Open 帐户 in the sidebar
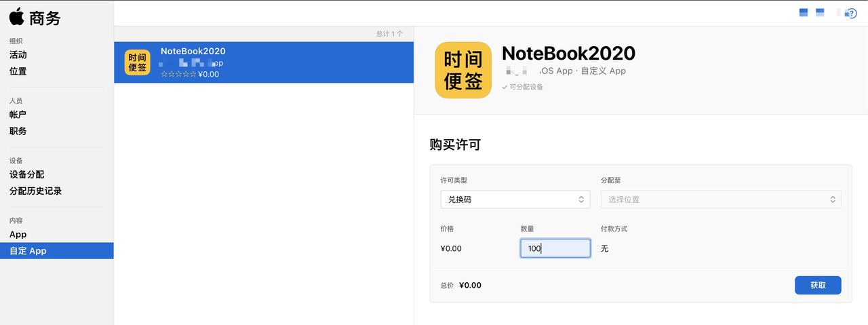The image size is (868, 325). 18,115
